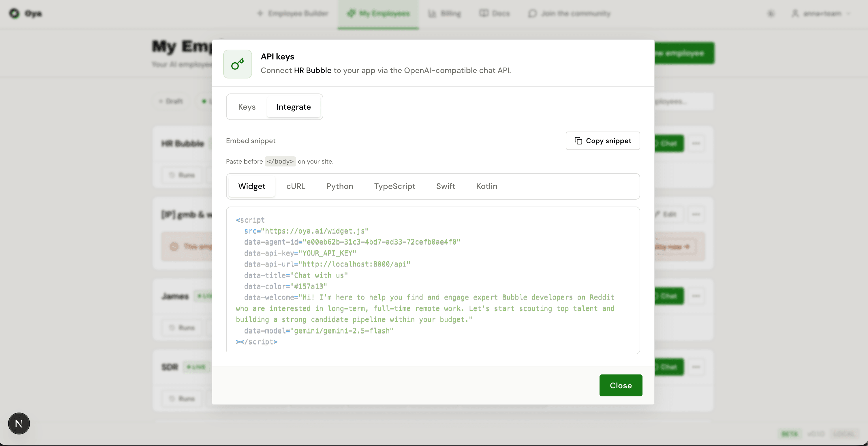The height and width of the screenshot is (446, 868).
Task: Click the HR Bubble name in dialog description
Action: tap(313, 70)
